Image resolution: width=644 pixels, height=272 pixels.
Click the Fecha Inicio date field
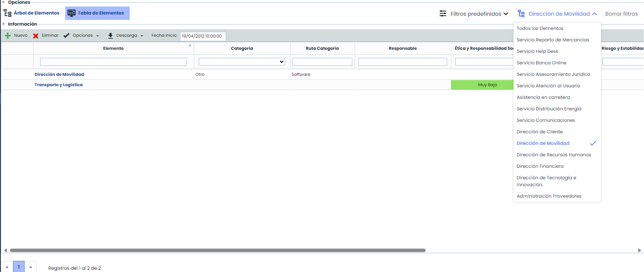203,36
